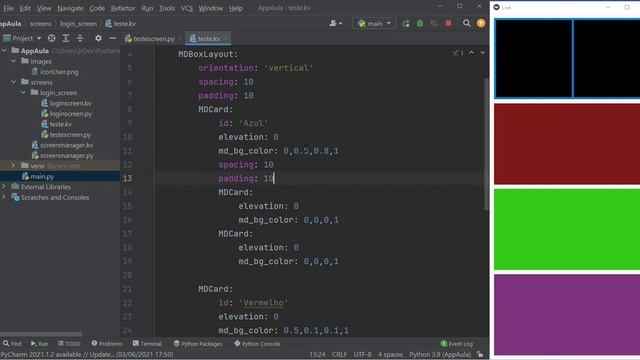640x360 pixels.
Task: Click the Expand All icon in Project panel
Action: [x=66, y=38]
